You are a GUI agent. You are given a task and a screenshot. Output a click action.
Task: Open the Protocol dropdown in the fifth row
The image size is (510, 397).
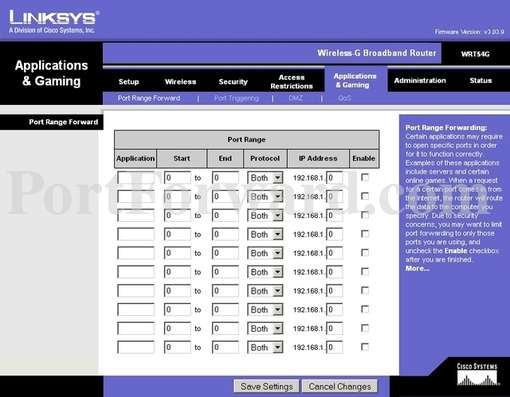(265, 253)
